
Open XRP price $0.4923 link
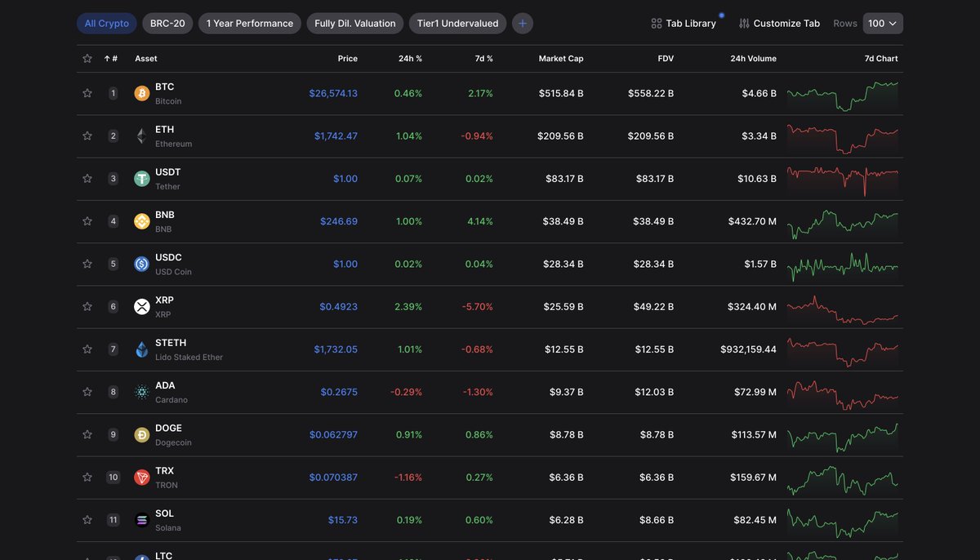point(338,307)
